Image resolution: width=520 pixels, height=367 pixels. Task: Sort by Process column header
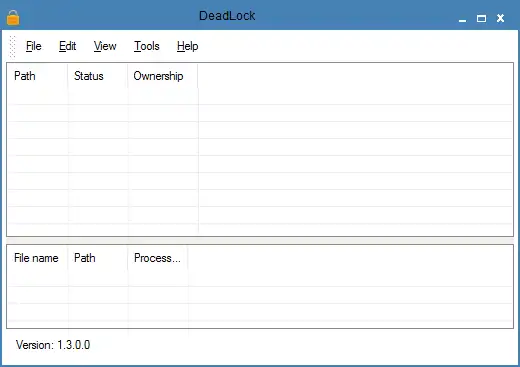pyautogui.click(x=158, y=258)
